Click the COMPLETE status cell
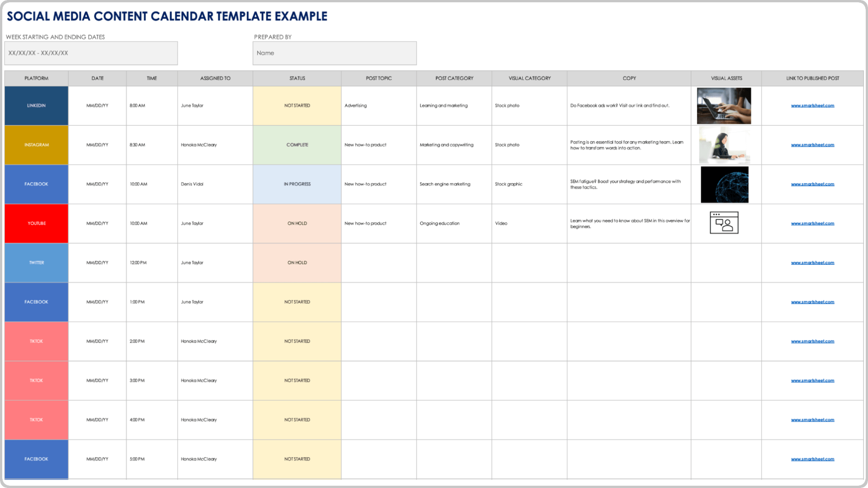The width and height of the screenshot is (868, 488). coord(297,145)
